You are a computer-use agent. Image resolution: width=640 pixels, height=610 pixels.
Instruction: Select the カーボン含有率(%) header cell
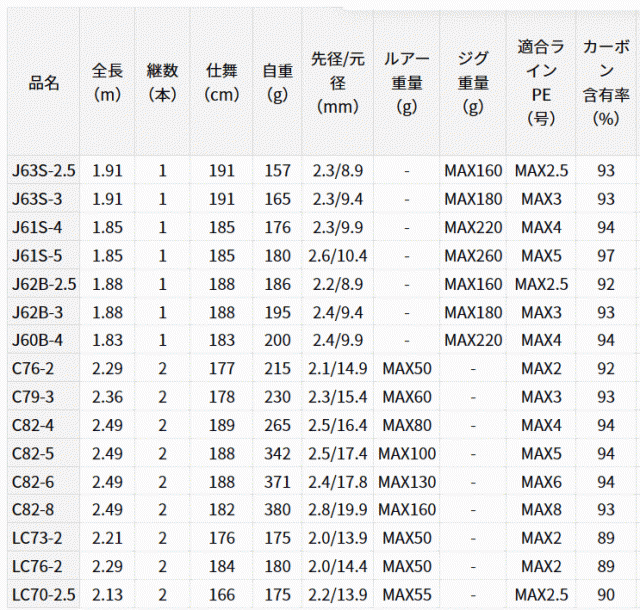(606, 82)
